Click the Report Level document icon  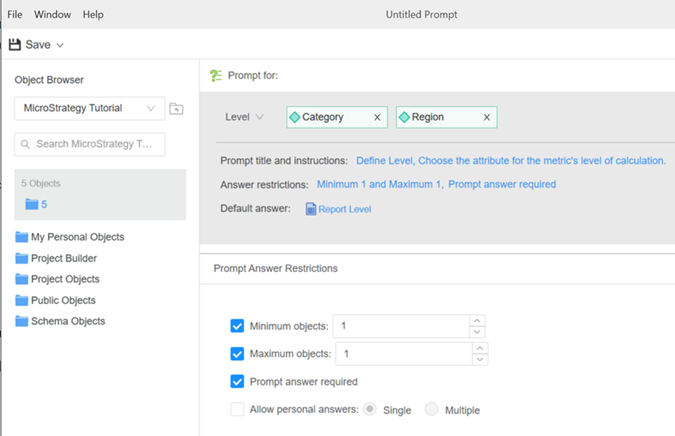tap(311, 209)
